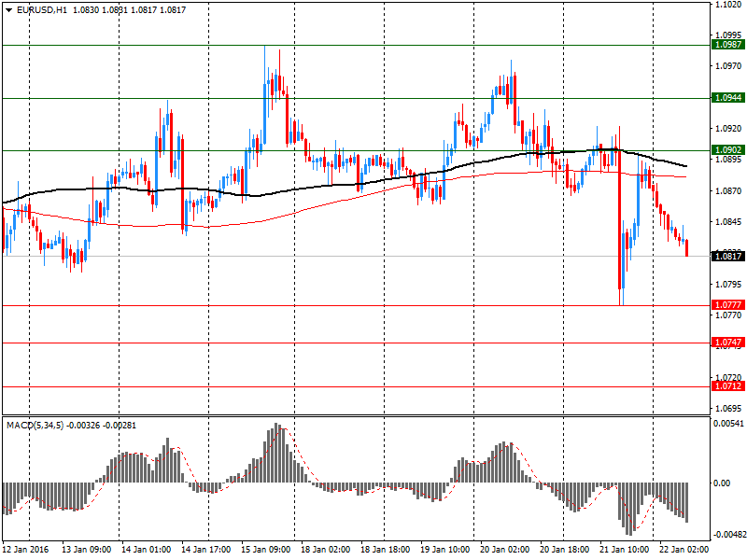
Task: Click the -0.00482 value on MACD scale
Action: pos(729,535)
